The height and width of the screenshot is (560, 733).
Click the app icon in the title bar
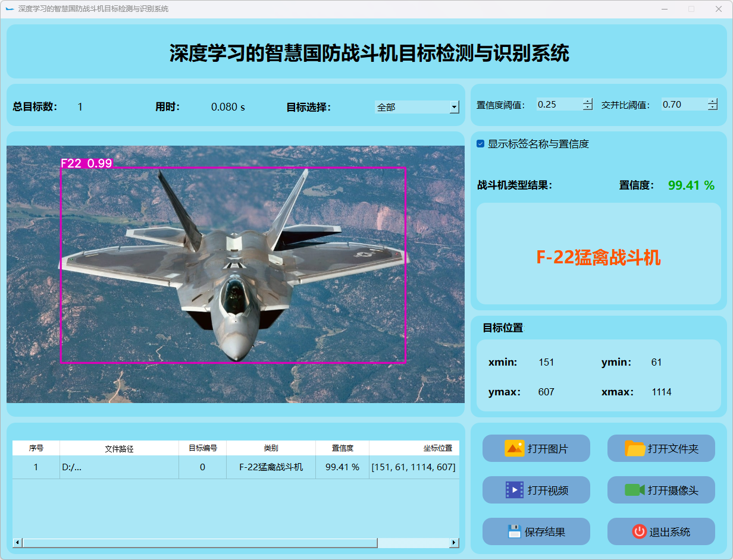pyautogui.click(x=10, y=9)
